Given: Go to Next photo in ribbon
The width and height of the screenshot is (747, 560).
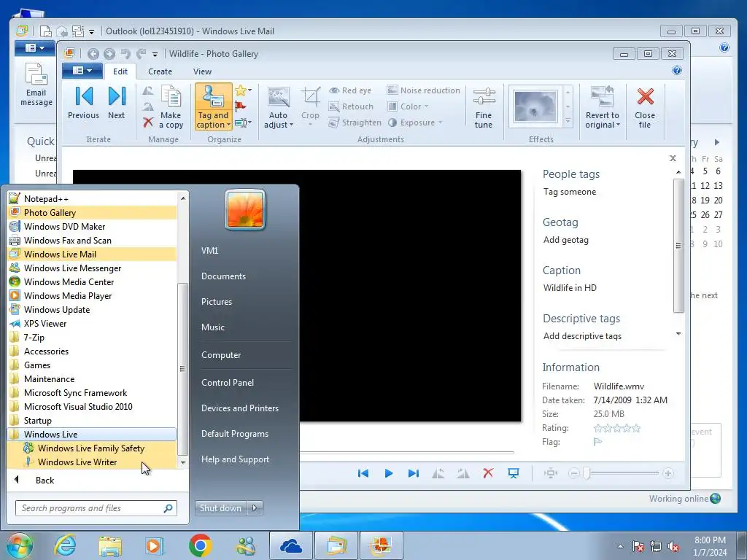Looking at the screenshot, I should pyautogui.click(x=116, y=102).
